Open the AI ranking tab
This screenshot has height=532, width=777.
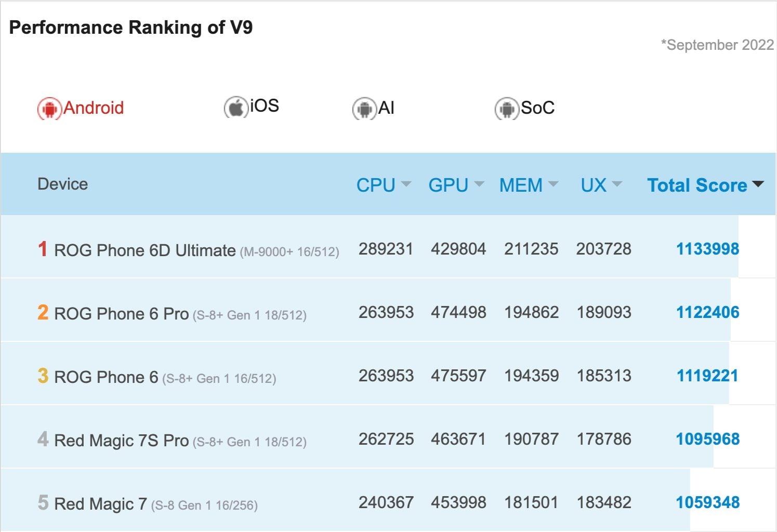pos(386,108)
